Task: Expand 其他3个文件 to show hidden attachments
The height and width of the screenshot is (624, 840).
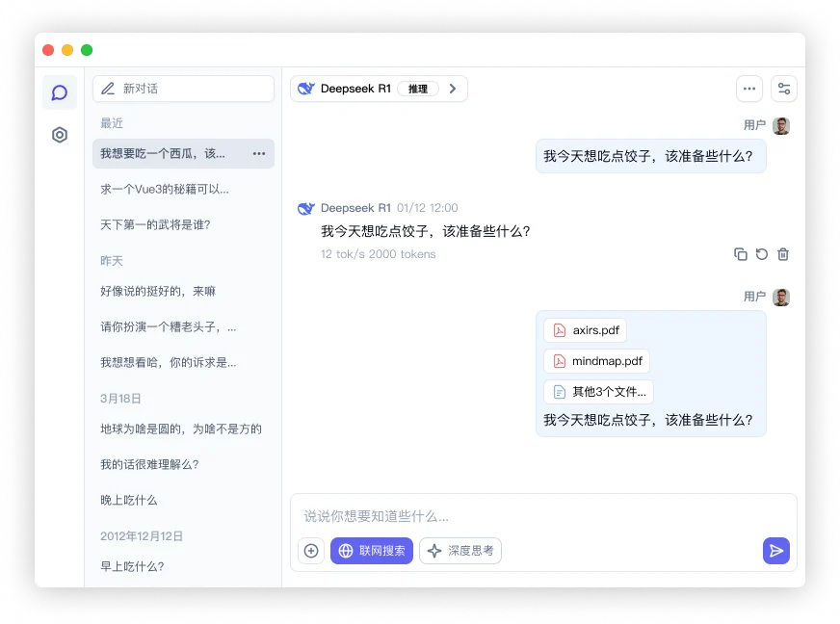Action: tap(598, 392)
